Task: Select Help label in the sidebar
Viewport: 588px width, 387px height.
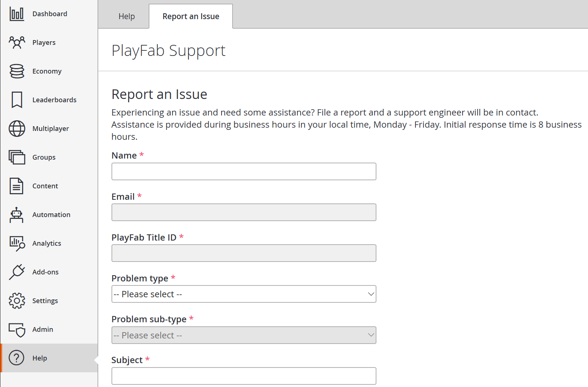Action: (x=40, y=358)
